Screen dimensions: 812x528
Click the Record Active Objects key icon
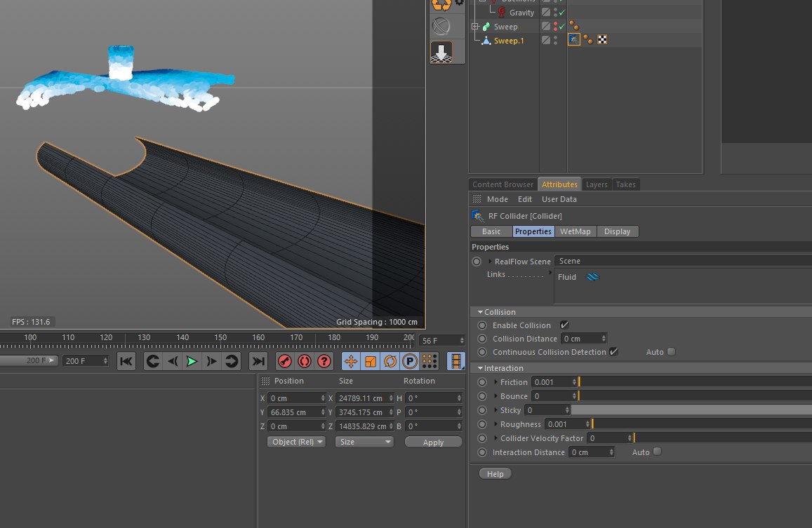coord(285,361)
